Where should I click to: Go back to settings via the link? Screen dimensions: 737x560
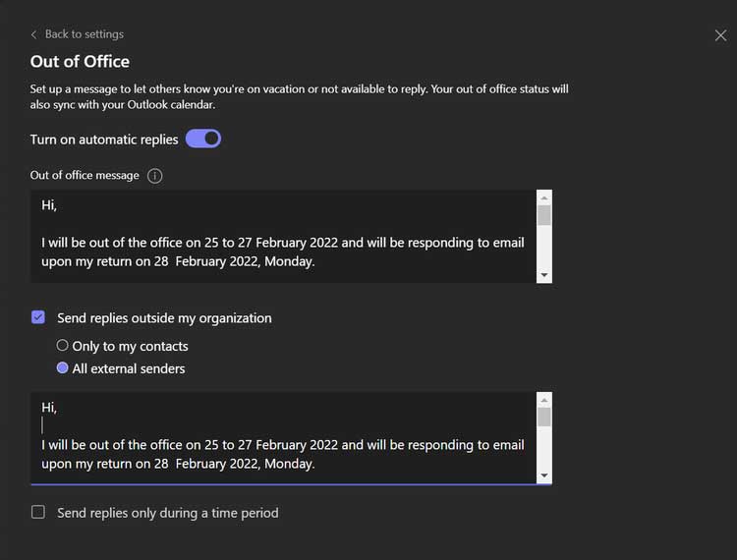coord(85,34)
